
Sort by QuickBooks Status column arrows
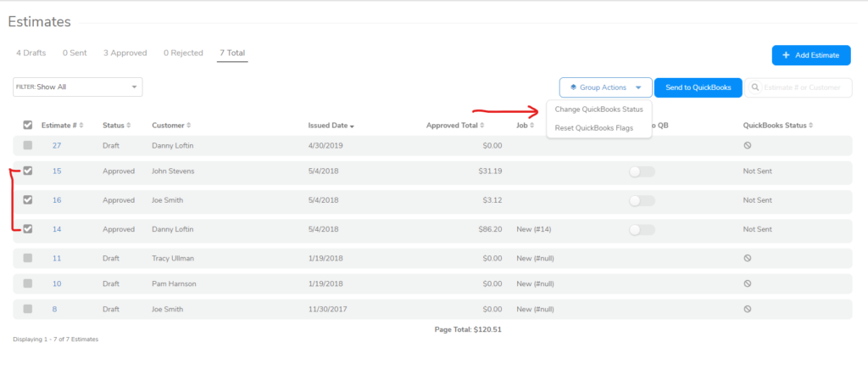click(x=810, y=126)
